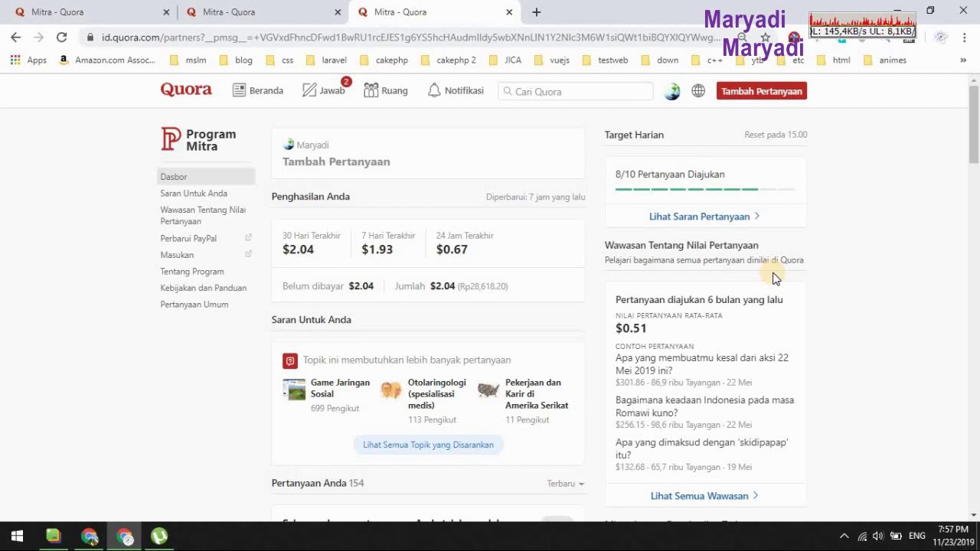The width and height of the screenshot is (980, 551).
Task: Open Kebijakan dan Panduan in the sidebar
Action: tap(203, 288)
